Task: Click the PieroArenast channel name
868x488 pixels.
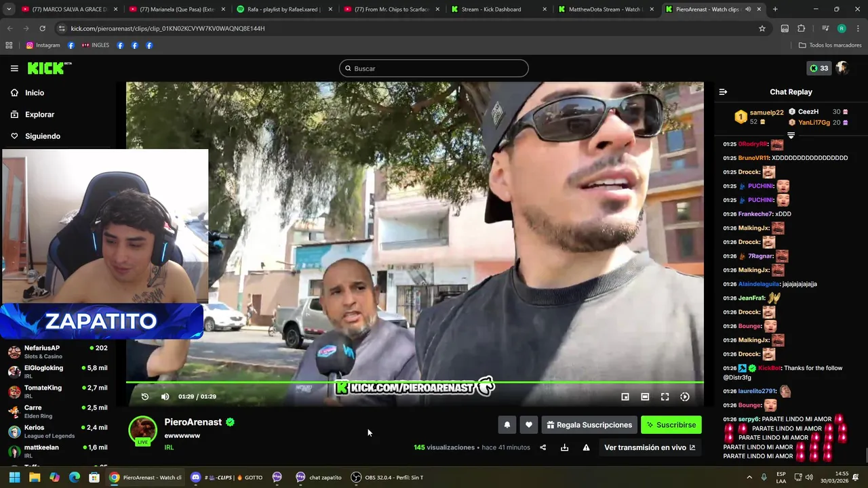Action: [x=193, y=422]
